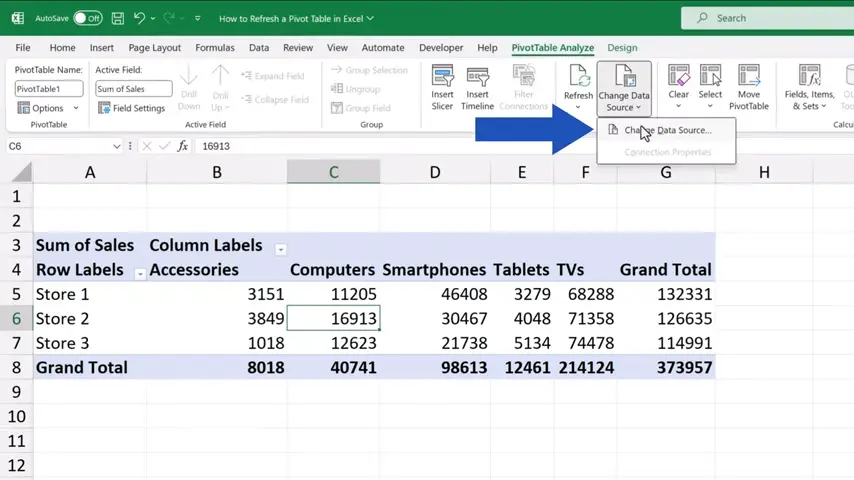Open Field Settings for active field
Viewport: 854px width, 480px height.
pyautogui.click(x=131, y=108)
